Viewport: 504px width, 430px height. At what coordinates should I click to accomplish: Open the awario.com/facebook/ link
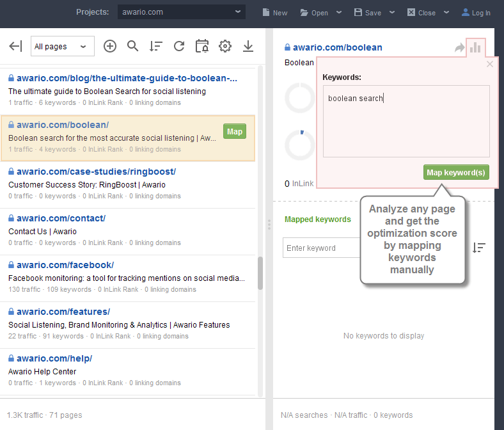click(65, 265)
